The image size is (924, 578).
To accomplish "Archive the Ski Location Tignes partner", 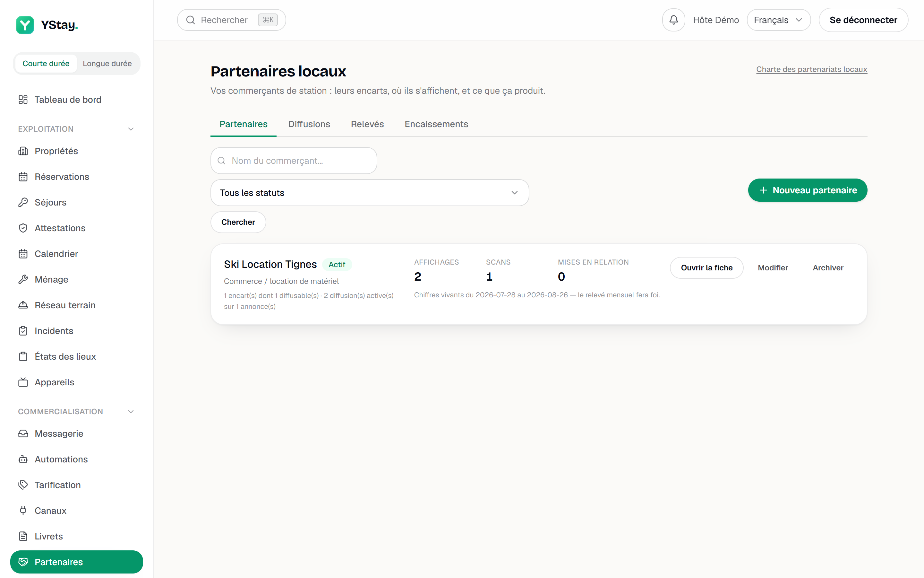I will point(828,267).
